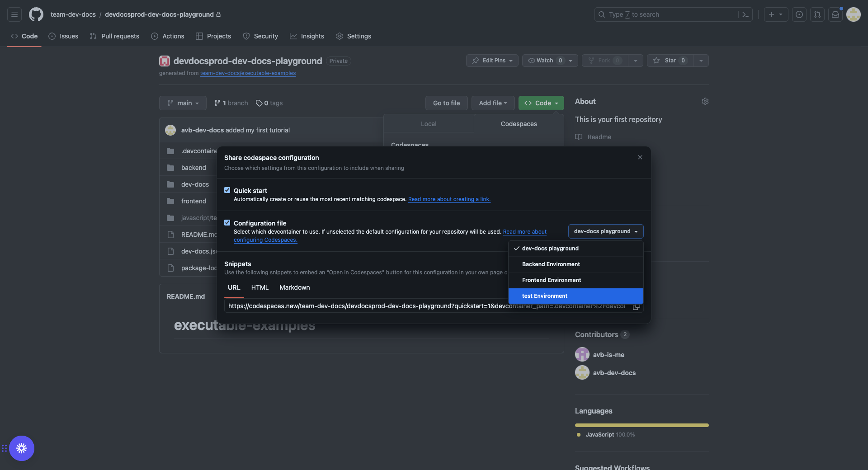Viewport: 868px width, 470px height.
Task: Uncheck the Configuration file checkbox
Action: (x=227, y=223)
